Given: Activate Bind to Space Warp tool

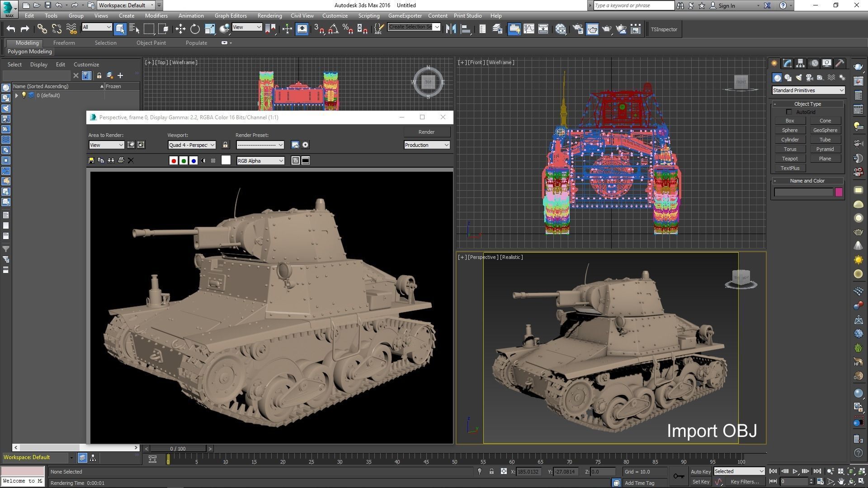Looking at the screenshot, I should click(71, 29).
